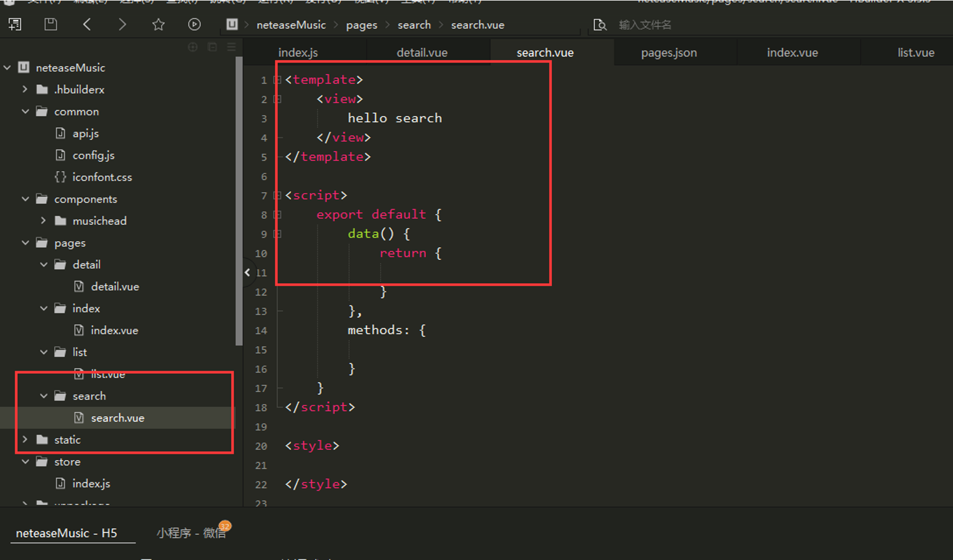
Task: Click pages in the breadcrumb
Action: point(361,25)
